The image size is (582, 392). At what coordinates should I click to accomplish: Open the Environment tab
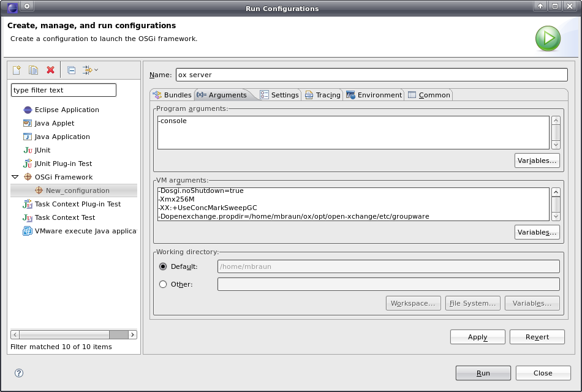tap(374, 95)
